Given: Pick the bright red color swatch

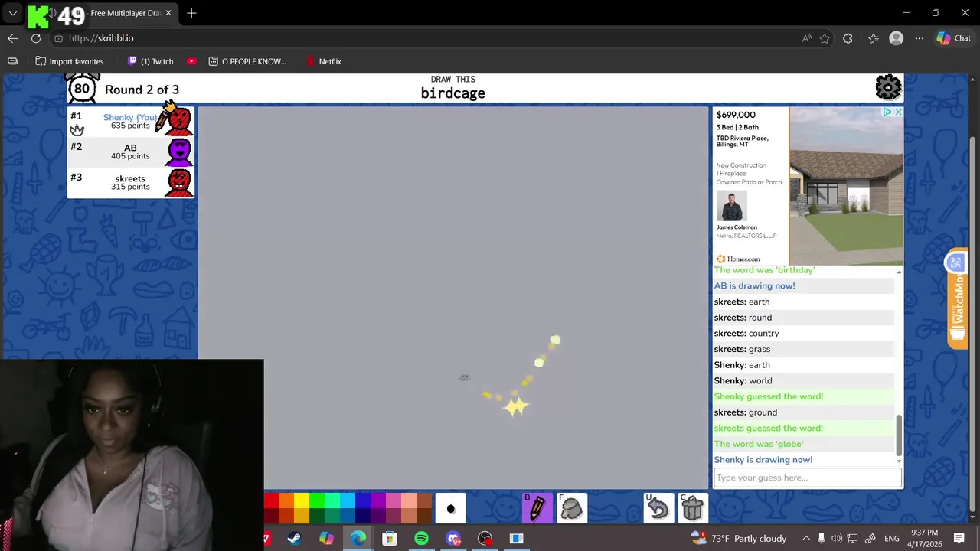Looking at the screenshot, I should point(271,500).
